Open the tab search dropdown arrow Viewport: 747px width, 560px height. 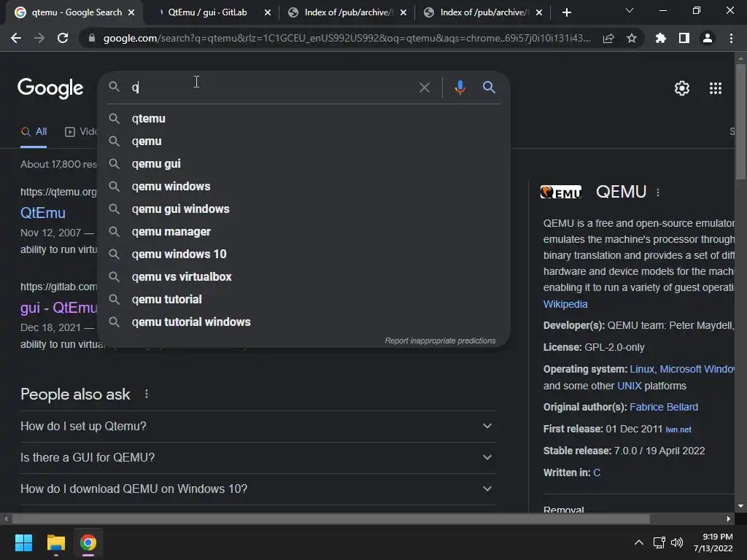(x=630, y=10)
